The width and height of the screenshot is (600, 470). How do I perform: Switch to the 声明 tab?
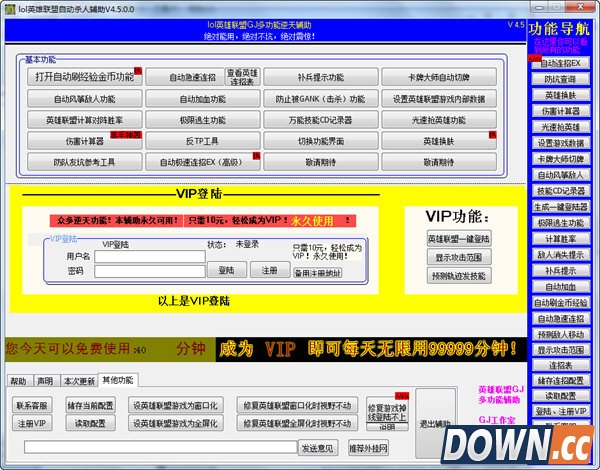point(46,381)
